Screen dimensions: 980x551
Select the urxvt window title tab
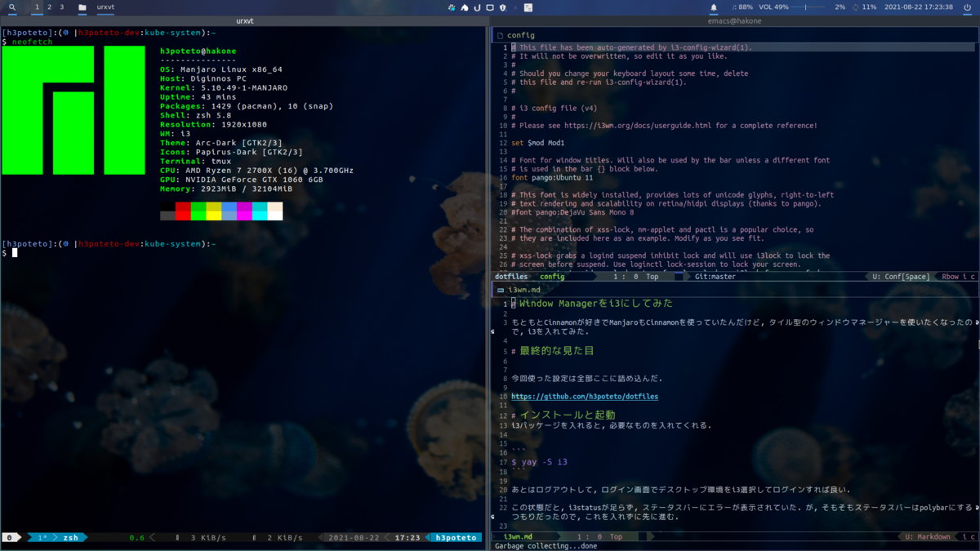click(x=244, y=20)
